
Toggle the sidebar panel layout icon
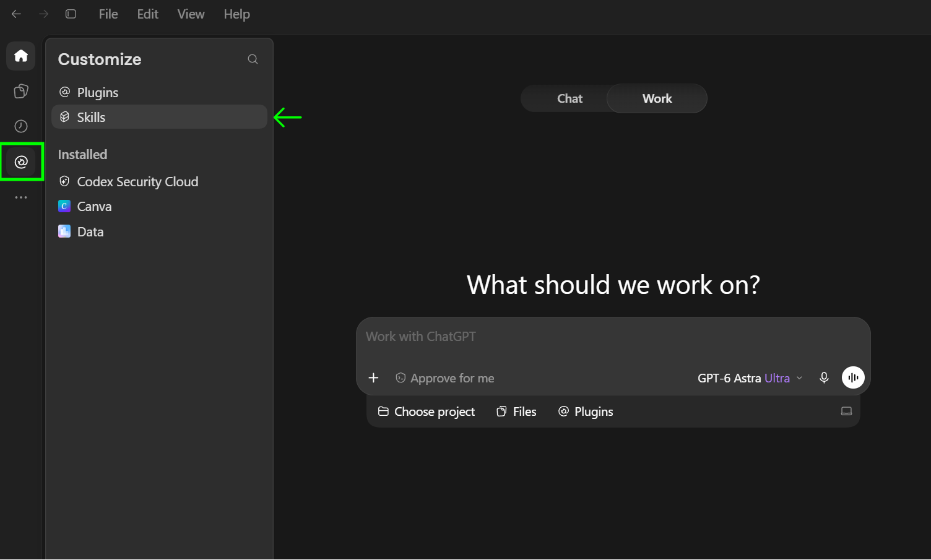tap(71, 14)
